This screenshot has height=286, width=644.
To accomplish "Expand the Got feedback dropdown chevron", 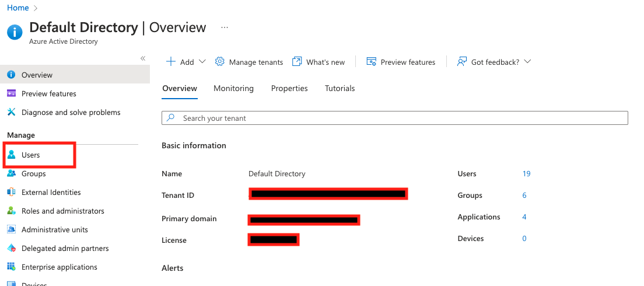I will coord(528,62).
